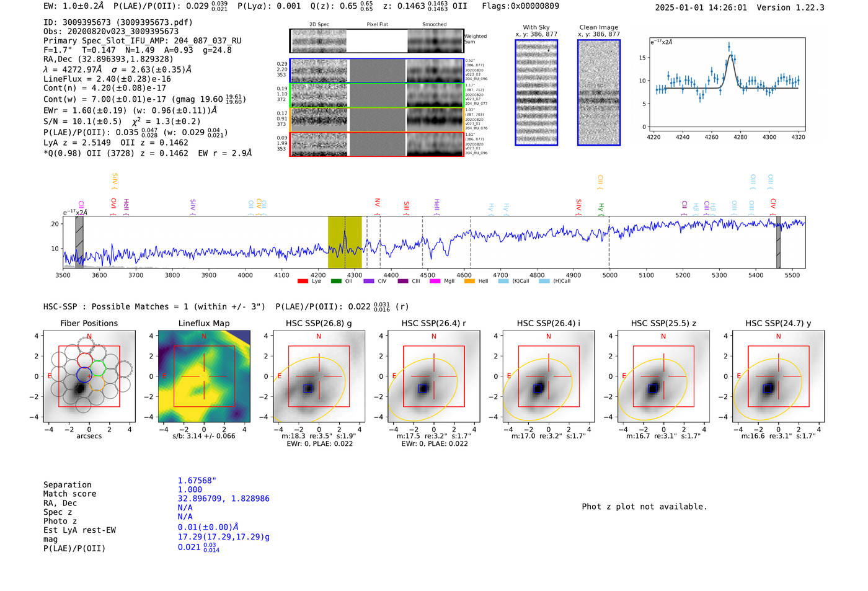Open the HSC SSP(26.8) g image

[319, 376]
